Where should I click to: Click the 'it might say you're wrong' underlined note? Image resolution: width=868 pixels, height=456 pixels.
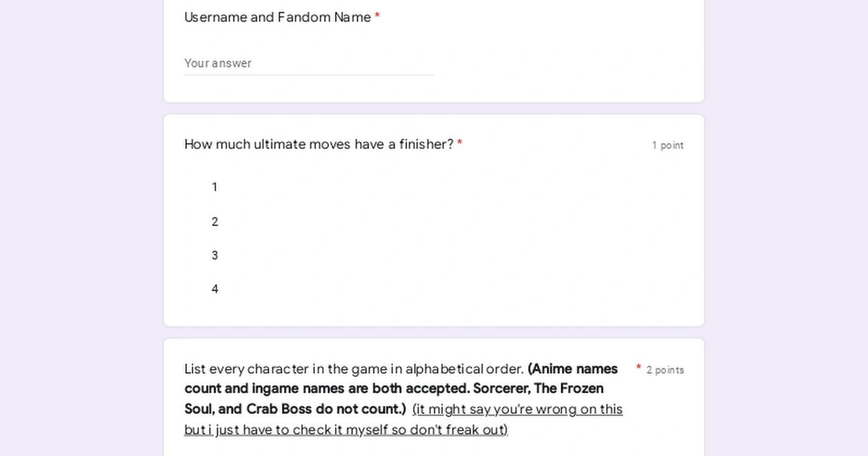coord(517,409)
